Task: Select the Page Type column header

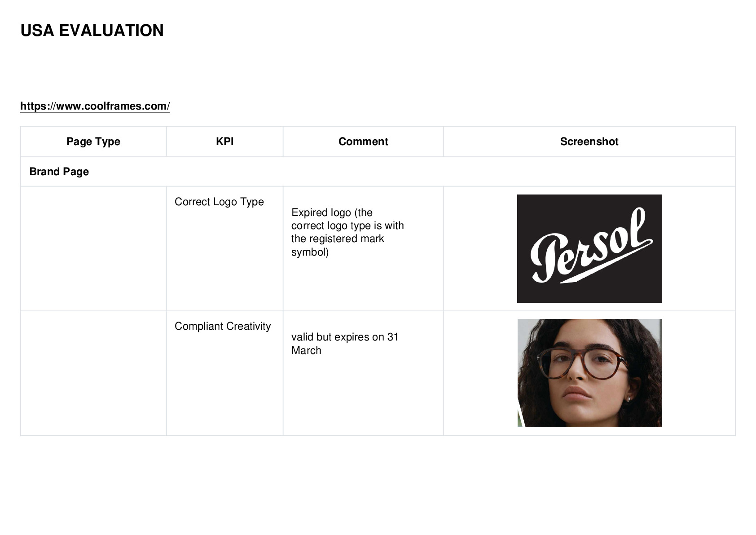Action: tap(93, 141)
